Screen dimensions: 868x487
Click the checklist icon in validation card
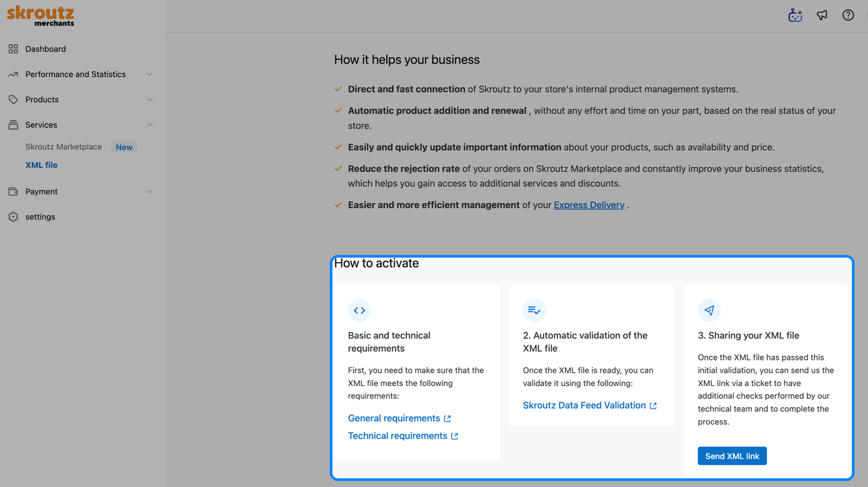(x=534, y=310)
